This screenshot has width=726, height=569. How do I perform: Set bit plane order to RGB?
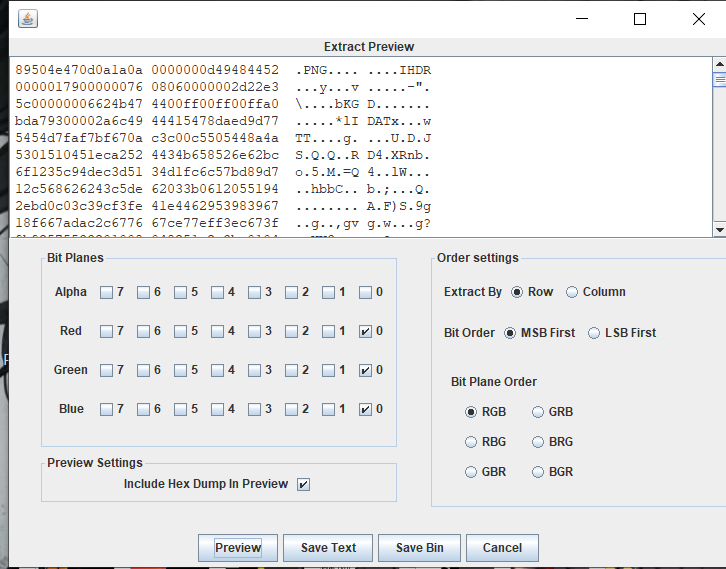tap(471, 412)
